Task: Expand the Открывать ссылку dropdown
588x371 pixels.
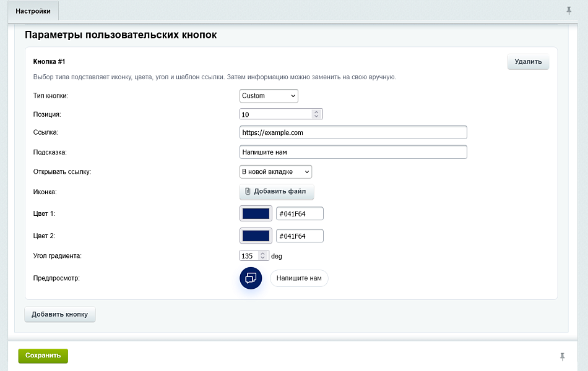Action: point(275,171)
